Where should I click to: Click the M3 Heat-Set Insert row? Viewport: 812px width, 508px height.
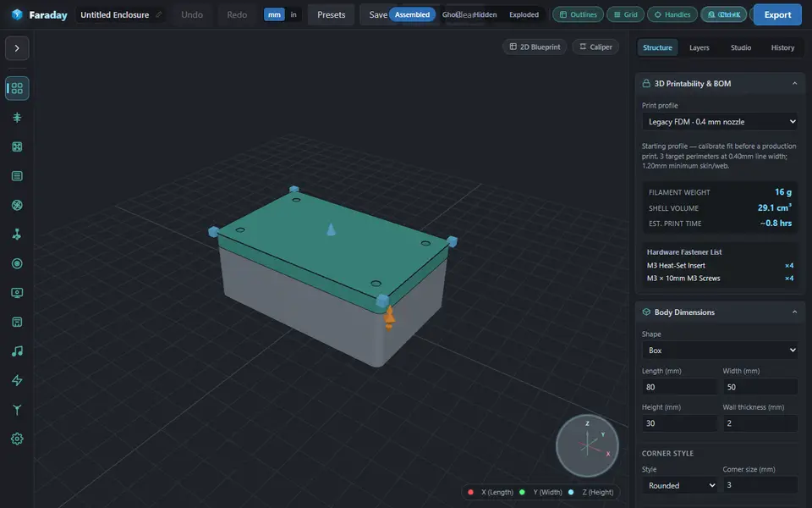coord(720,265)
